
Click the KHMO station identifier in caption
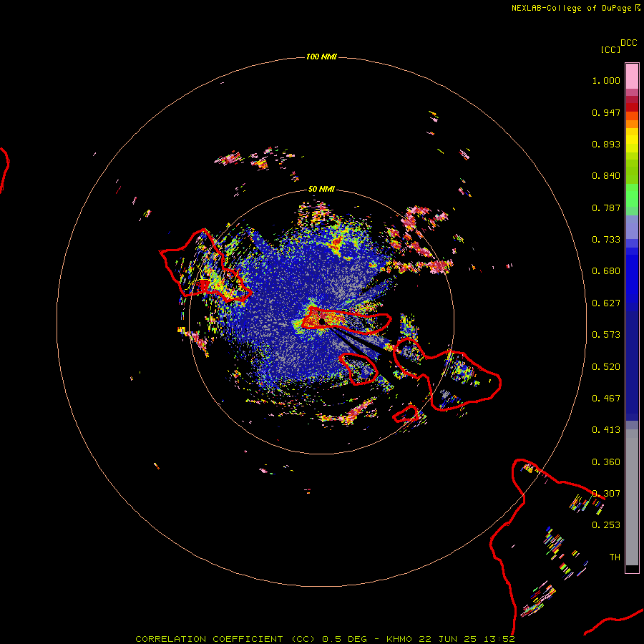coord(399,639)
